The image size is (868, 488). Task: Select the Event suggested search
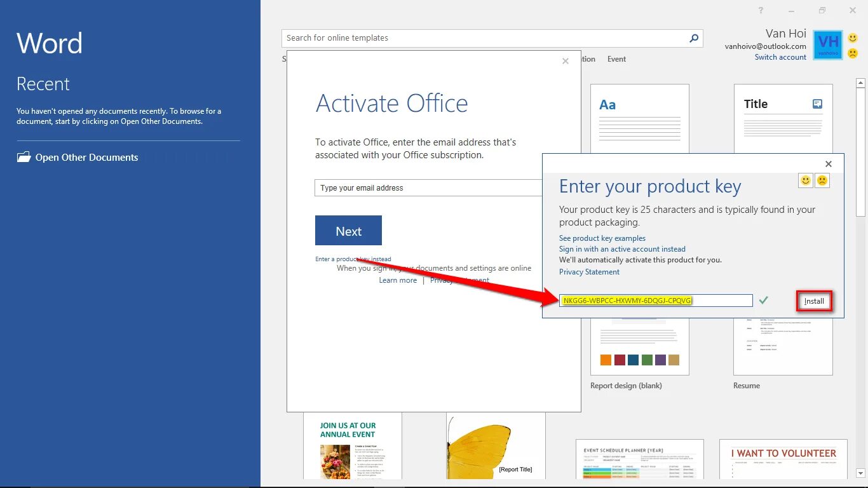pos(616,58)
